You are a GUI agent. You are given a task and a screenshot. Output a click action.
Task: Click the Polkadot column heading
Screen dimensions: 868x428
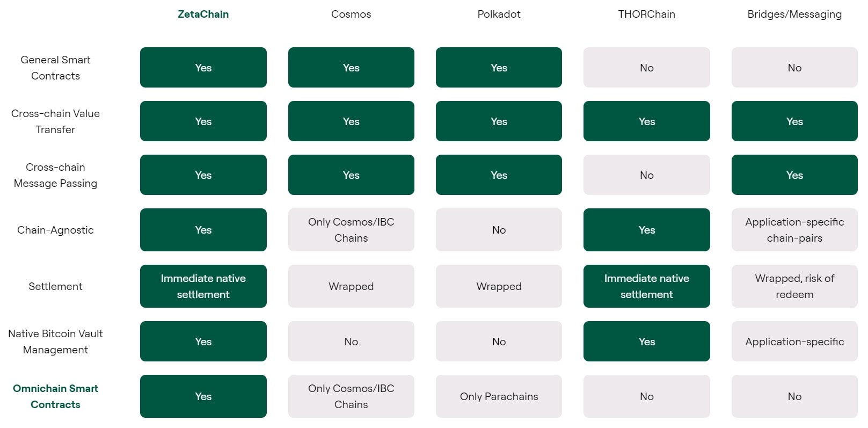[499, 14]
